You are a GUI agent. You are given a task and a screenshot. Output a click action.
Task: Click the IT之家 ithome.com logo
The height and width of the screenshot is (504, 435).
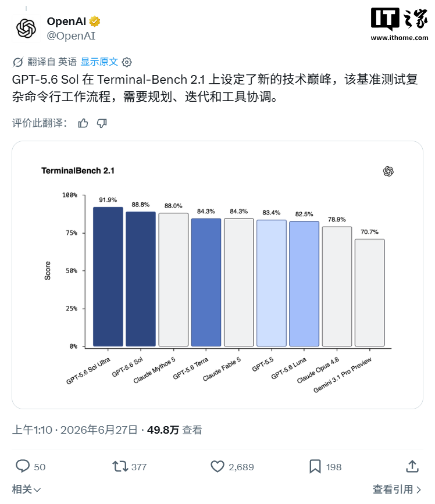(x=400, y=24)
